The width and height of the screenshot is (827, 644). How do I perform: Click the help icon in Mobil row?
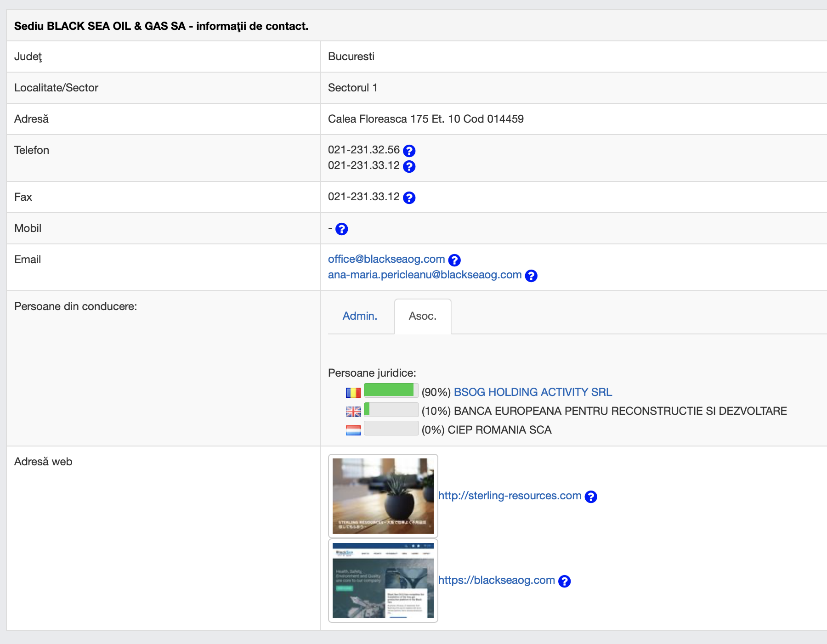pos(341,229)
